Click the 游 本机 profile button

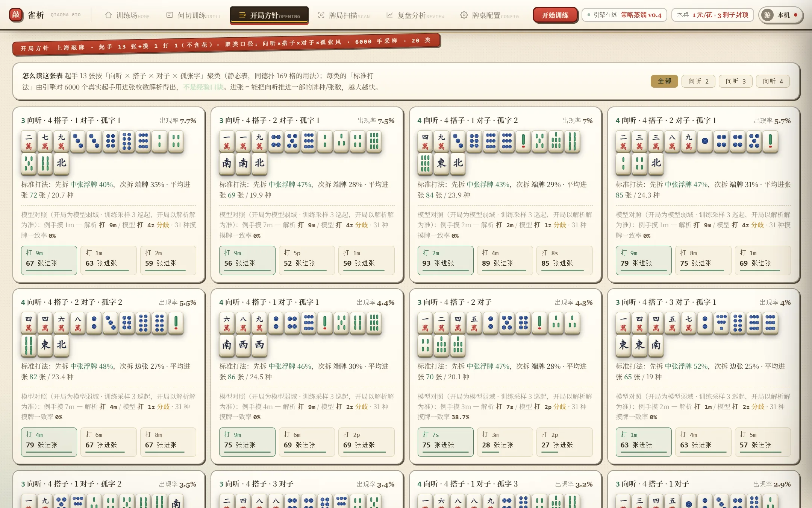780,15
